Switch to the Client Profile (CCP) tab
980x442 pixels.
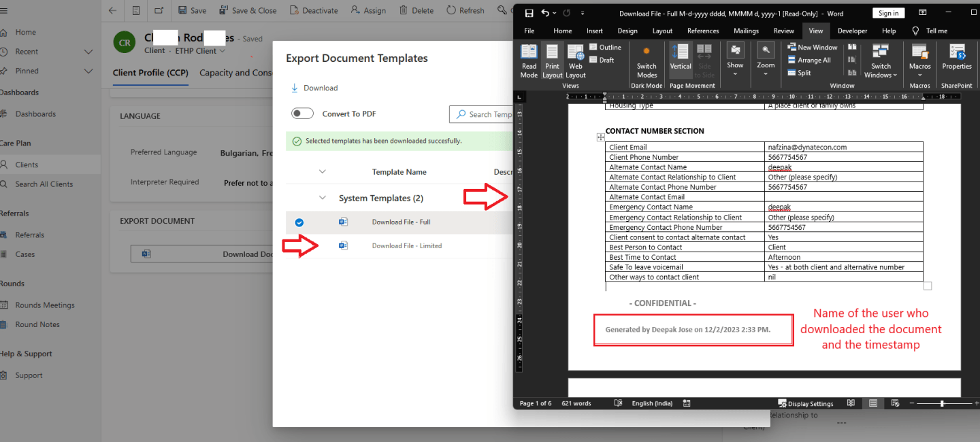[x=150, y=73]
